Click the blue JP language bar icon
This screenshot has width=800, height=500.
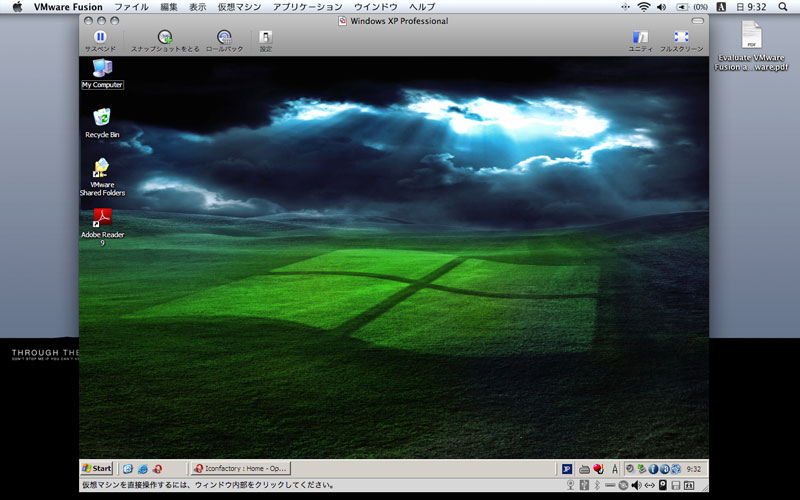click(567, 469)
